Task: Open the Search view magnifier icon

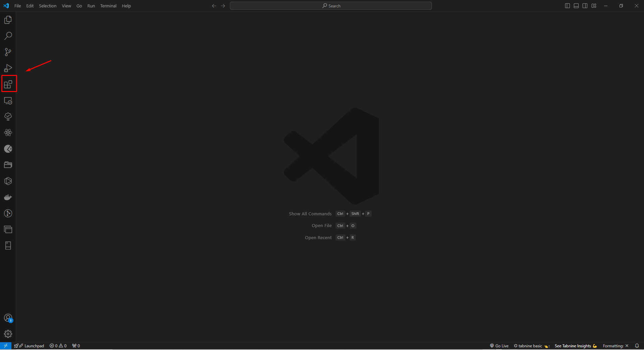Action: pyautogui.click(x=8, y=36)
